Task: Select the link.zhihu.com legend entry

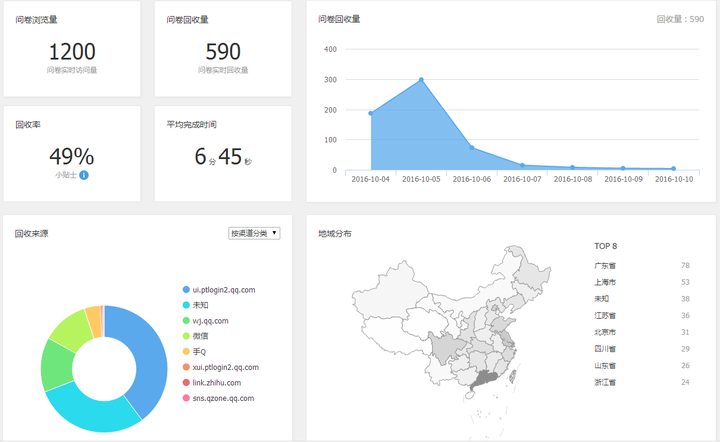Action: click(212, 382)
